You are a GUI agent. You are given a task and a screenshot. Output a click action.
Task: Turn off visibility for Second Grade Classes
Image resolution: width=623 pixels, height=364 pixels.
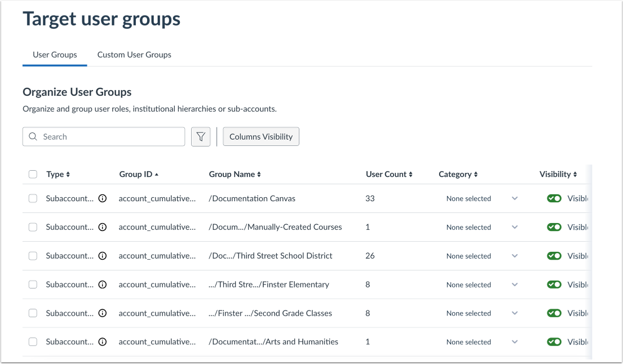(x=554, y=313)
